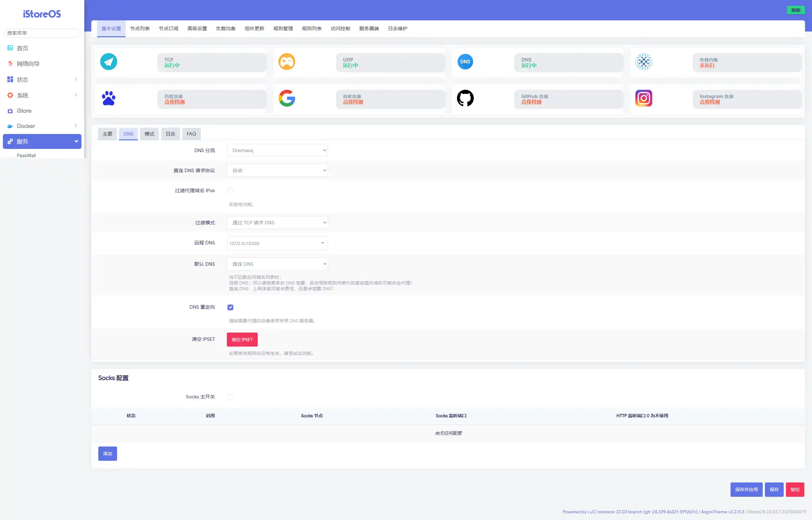Expand the 状态 sidebar menu chevron
The width and height of the screenshot is (812, 520).
coord(76,79)
